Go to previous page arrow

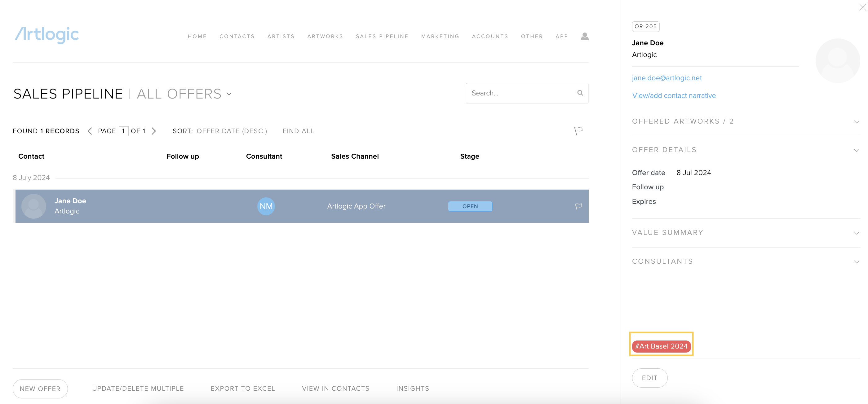pyautogui.click(x=90, y=131)
